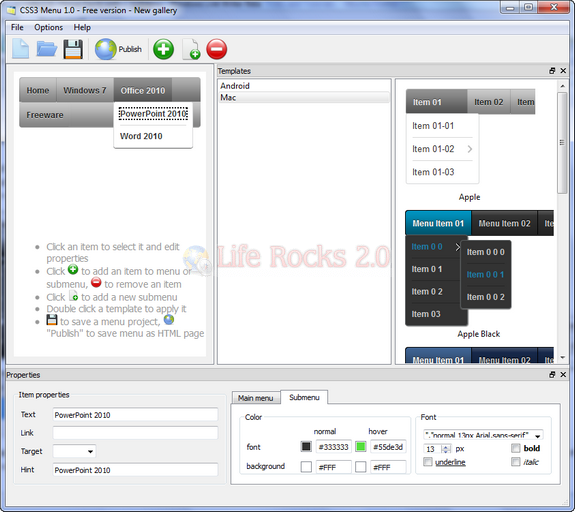
Task: Undock the Properties panel with float icon
Action: (552, 374)
